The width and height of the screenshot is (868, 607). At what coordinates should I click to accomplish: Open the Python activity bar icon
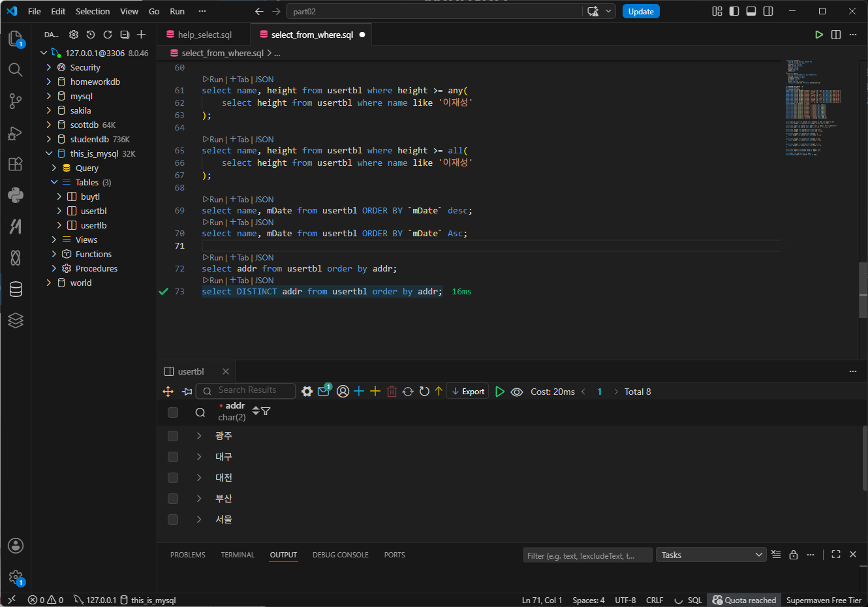(x=16, y=195)
